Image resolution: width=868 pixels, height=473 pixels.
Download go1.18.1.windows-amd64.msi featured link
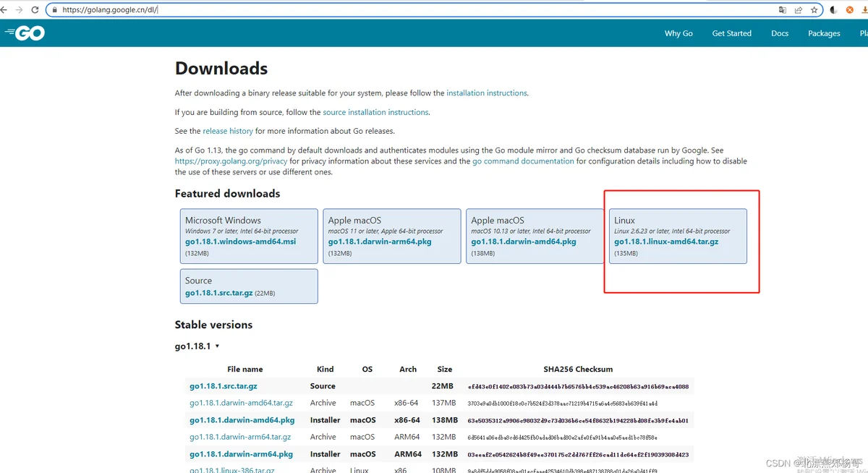pyautogui.click(x=240, y=242)
